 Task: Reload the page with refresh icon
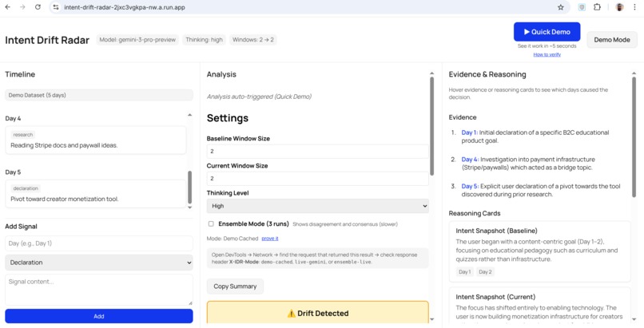tap(38, 7)
